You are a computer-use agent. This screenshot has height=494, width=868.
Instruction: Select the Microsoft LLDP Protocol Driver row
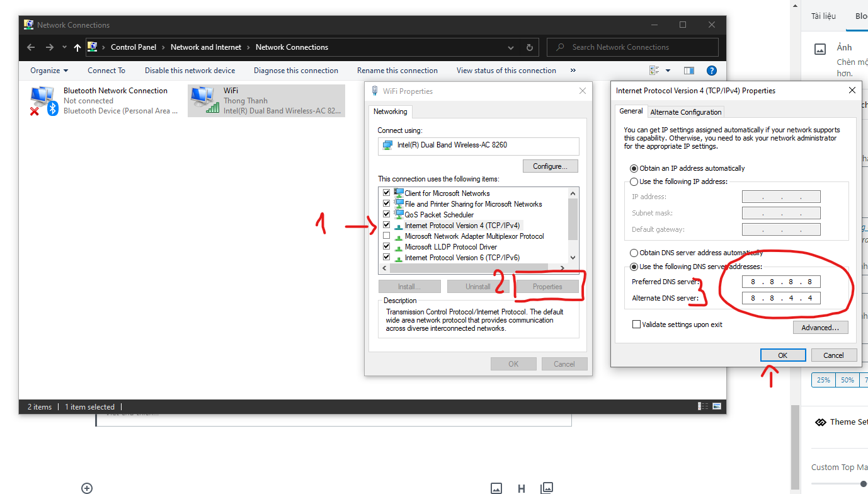coord(451,246)
